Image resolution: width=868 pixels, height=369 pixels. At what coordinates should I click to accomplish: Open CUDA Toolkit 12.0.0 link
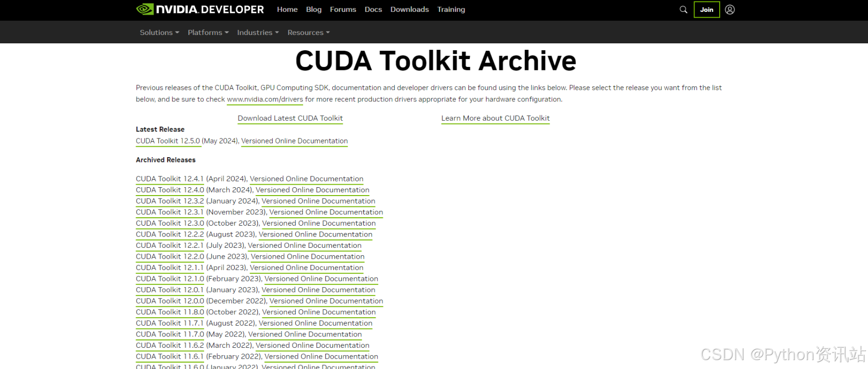pos(170,301)
